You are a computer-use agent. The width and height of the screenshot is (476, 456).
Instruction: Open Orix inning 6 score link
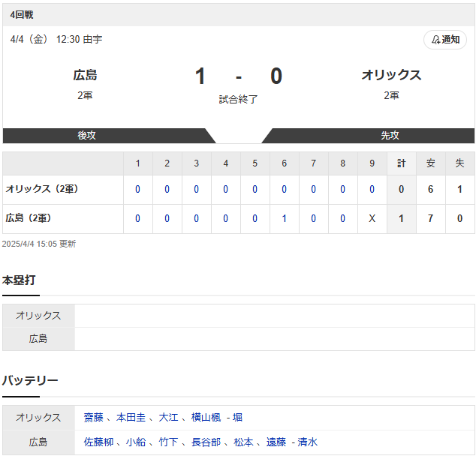pyautogui.click(x=284, y=190)
